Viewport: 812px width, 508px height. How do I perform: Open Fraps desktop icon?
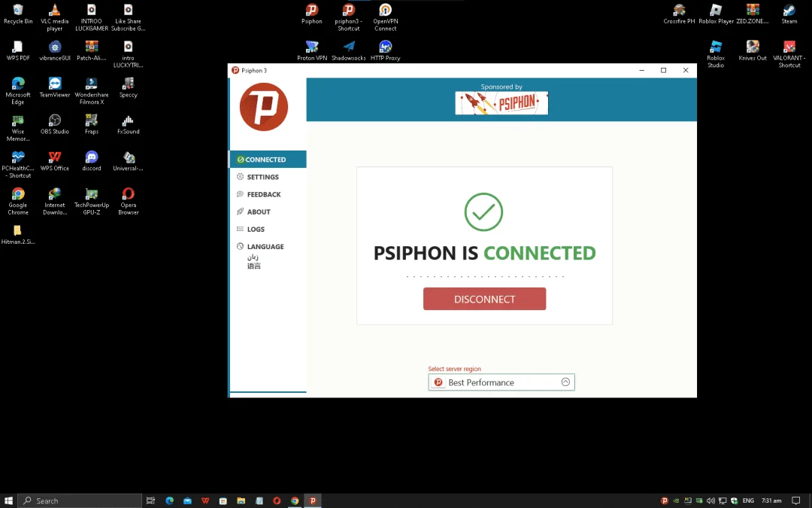pyautogui.click(x=91, y=124)
